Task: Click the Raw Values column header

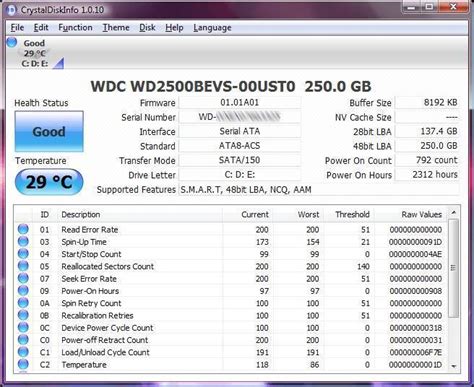Action: [x=422, y=214]
